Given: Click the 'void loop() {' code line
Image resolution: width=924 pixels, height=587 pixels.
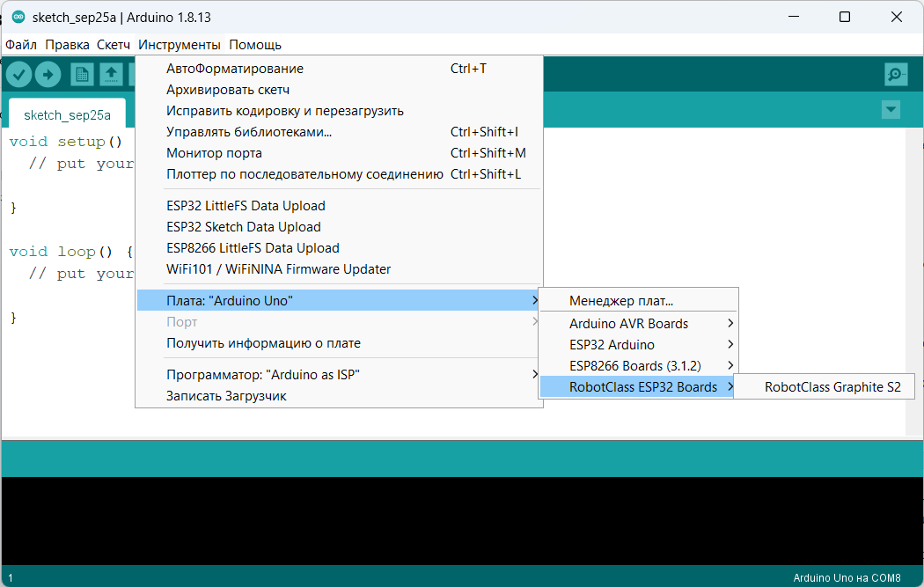Looking at the screenshot, I should (72, 252).
